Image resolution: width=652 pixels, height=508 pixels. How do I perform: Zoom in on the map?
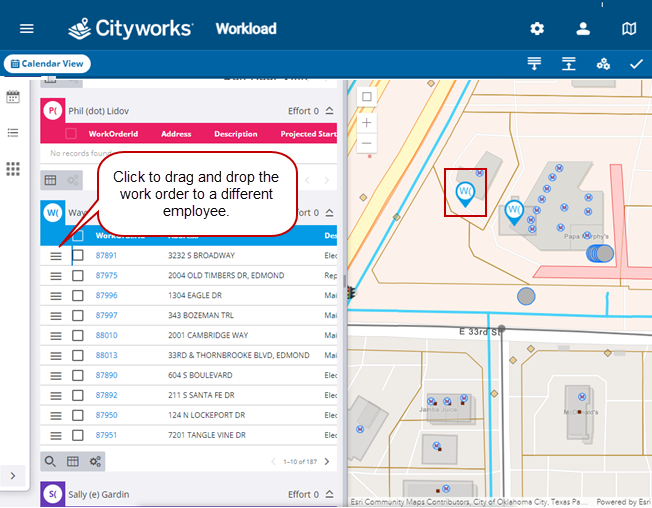coord(367,122)
